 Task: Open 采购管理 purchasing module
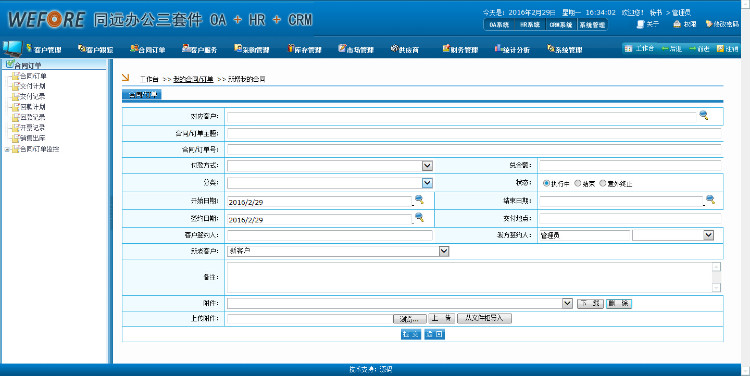coord(252,49)
